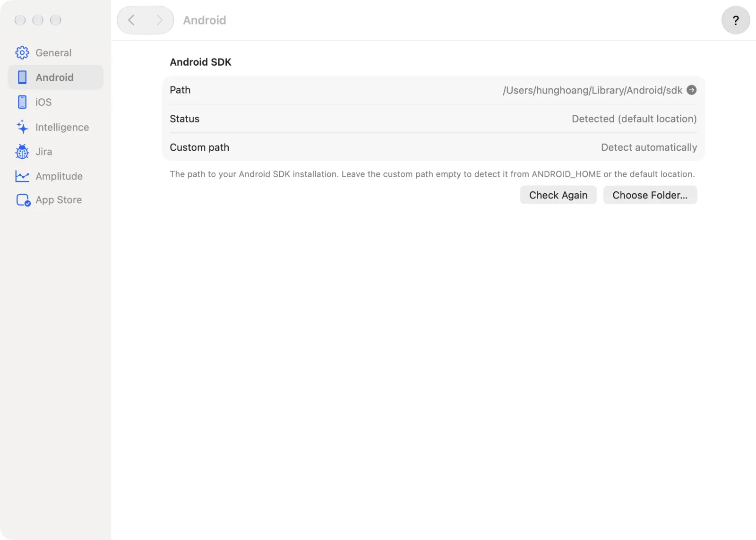
Task: Click the Android title in toolbar
Action: coord(205,20)
